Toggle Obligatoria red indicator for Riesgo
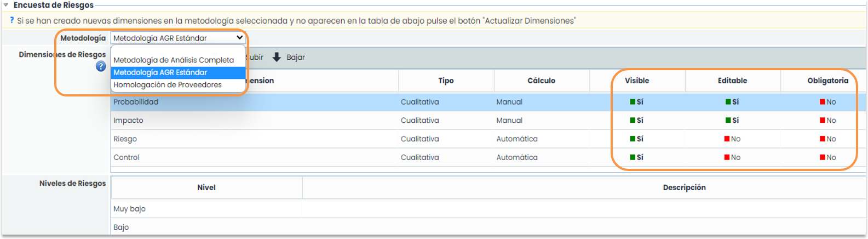Viewport: 868px width, 239px height. coord(823,139)
